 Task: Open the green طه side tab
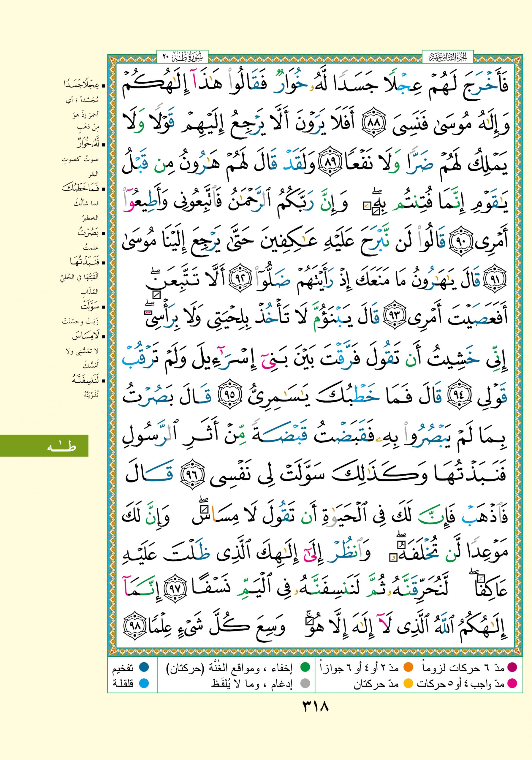pyautogui.click(x=44, y=446)
